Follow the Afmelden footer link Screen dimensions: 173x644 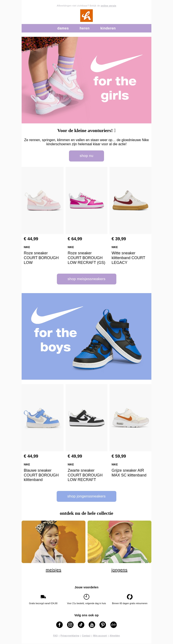pyautogui.click(x=115, y=635)
